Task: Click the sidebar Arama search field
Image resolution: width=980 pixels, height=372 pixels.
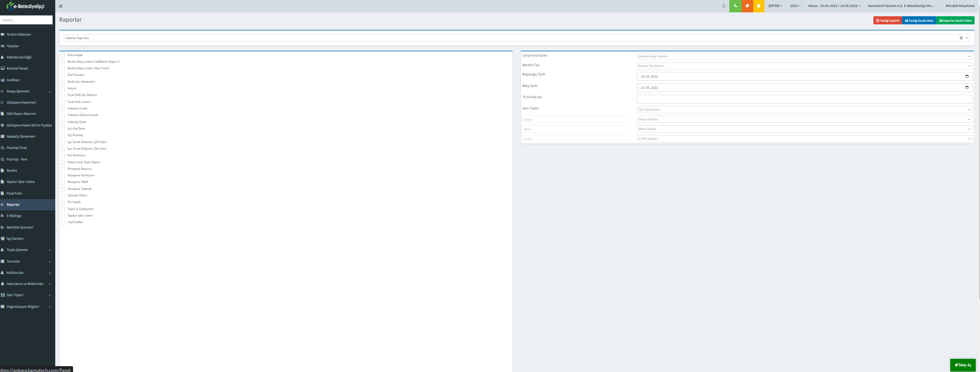Action: coord(26,20)
